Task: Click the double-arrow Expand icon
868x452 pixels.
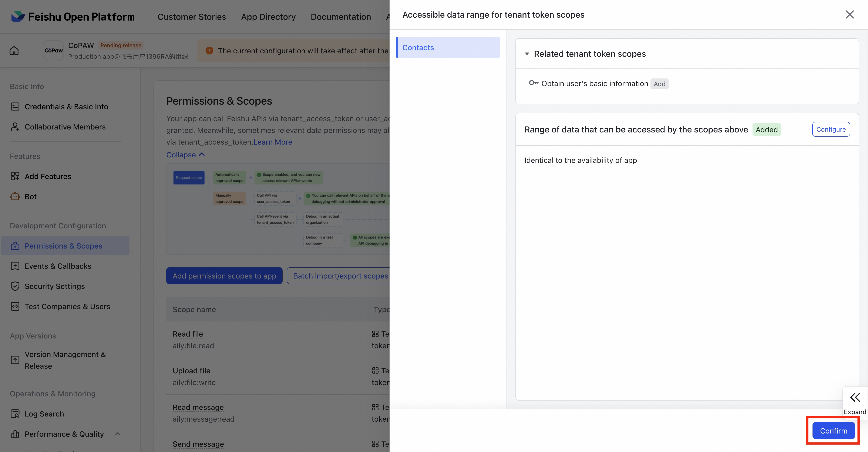Action: coord(855,398)
